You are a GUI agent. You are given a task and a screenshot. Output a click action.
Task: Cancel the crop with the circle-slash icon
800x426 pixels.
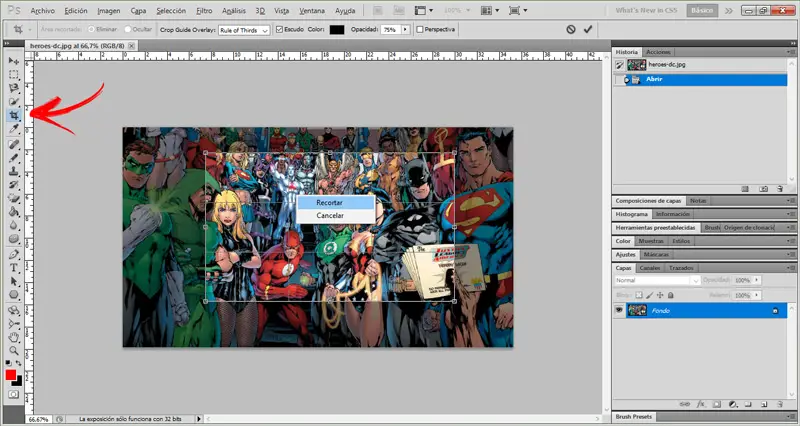[x=569, y=30]
